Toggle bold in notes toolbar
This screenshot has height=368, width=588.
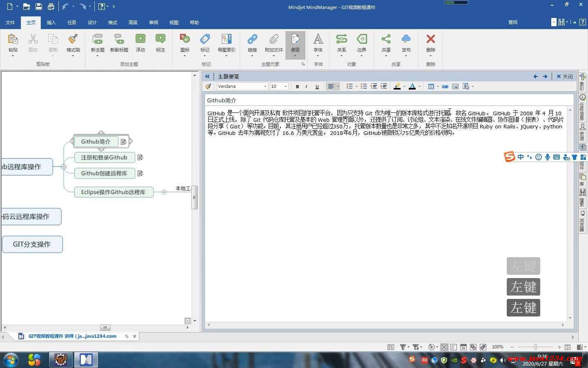pos(297,86)
